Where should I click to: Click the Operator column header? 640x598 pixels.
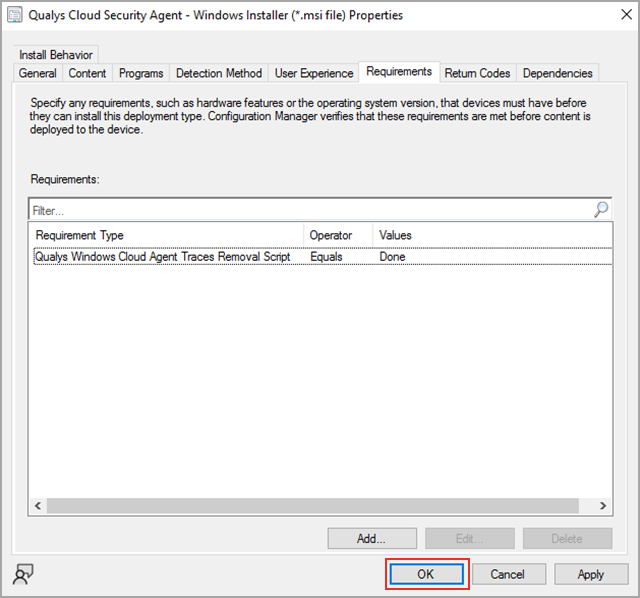tap(338, 235)
